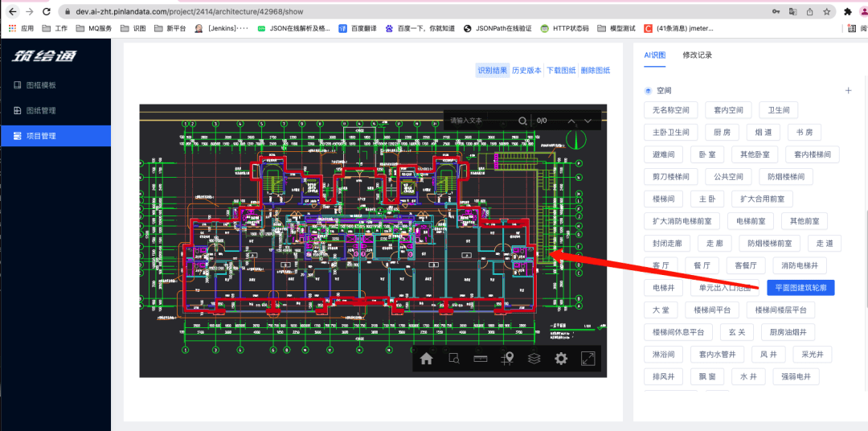The height and width of the screenshot is (431, 868).
Task: Click the search magnifier in drawing viewer
Action: pyautogui.click(x=522, y=121)
